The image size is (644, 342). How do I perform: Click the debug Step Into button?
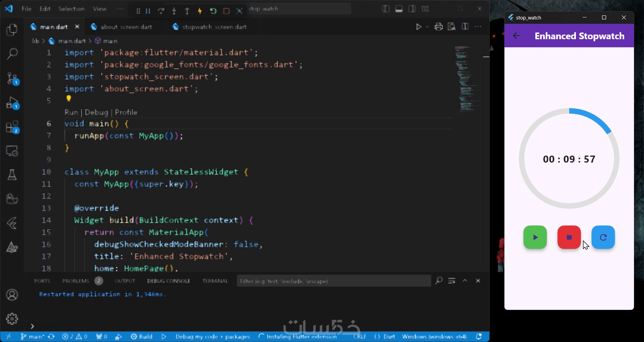click(x=174, y=11)
